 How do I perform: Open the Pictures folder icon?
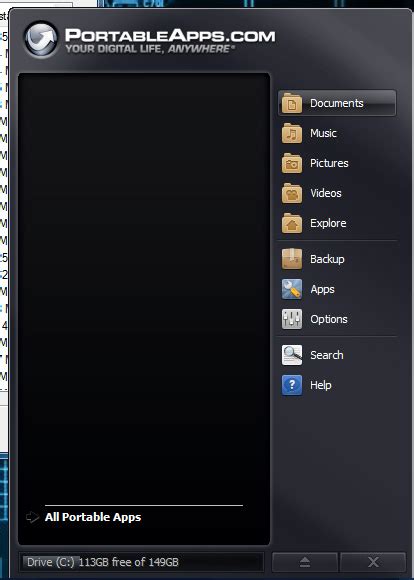(292, 163)
